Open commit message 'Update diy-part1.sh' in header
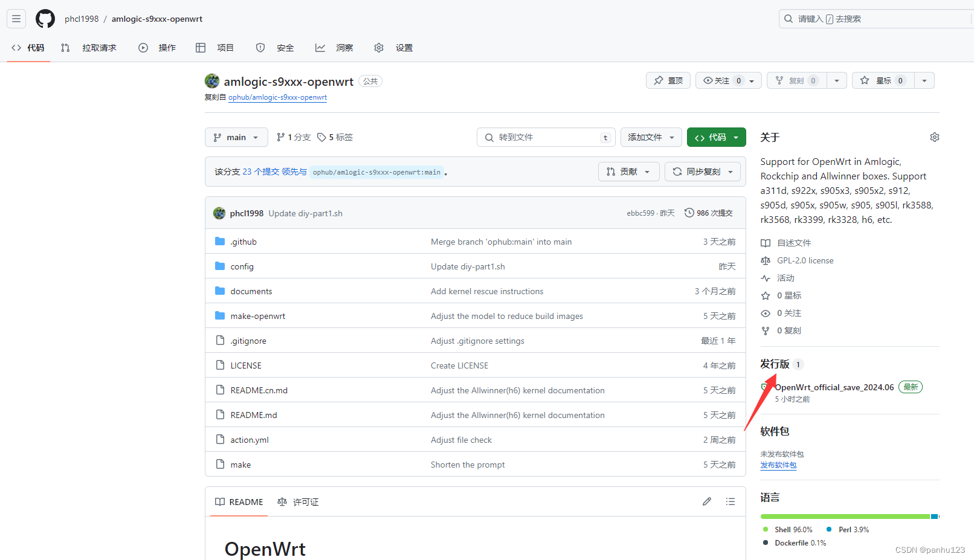This screenshot has width=974, height=560. coord(306,213)
